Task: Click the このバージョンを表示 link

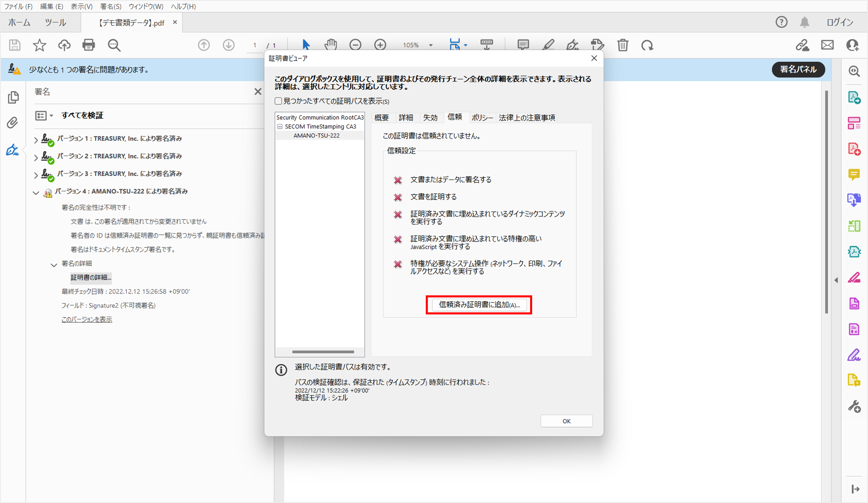Action: click(87, 319)
